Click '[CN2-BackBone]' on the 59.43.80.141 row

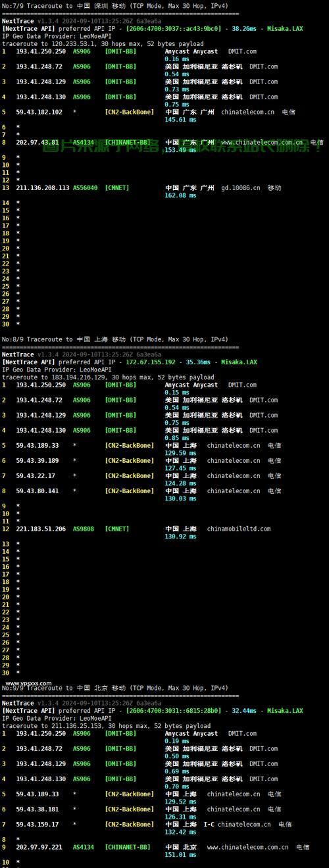click(x=130, y=491)
